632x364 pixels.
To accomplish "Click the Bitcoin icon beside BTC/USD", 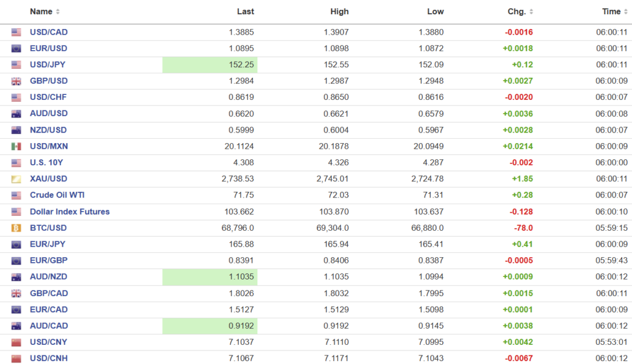I will [x=16, y=228].
